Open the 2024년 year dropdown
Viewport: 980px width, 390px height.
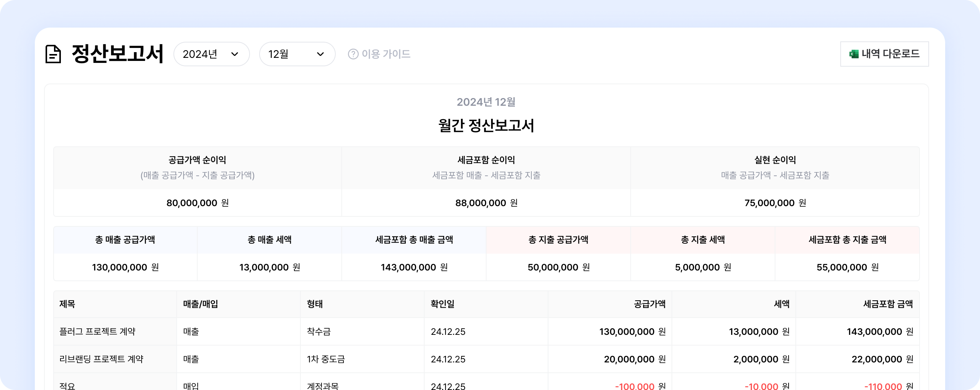[211, 54]
